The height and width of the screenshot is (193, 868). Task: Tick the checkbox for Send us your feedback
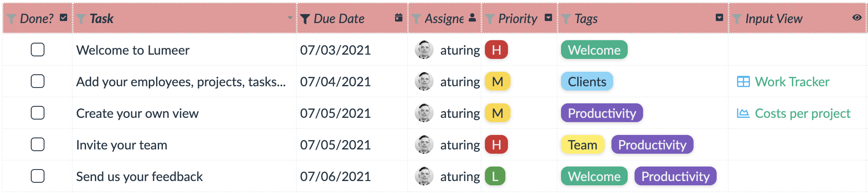coord(38,176)
